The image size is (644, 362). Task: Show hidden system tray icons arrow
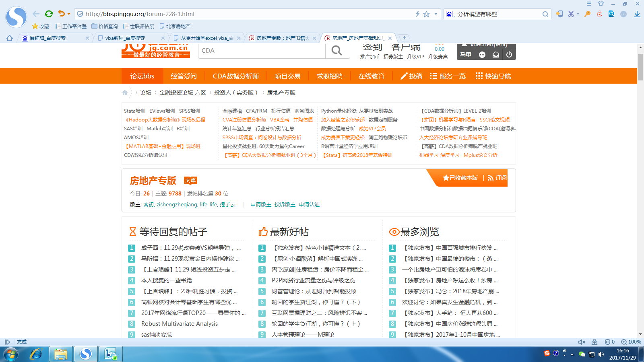pos(572,354)
